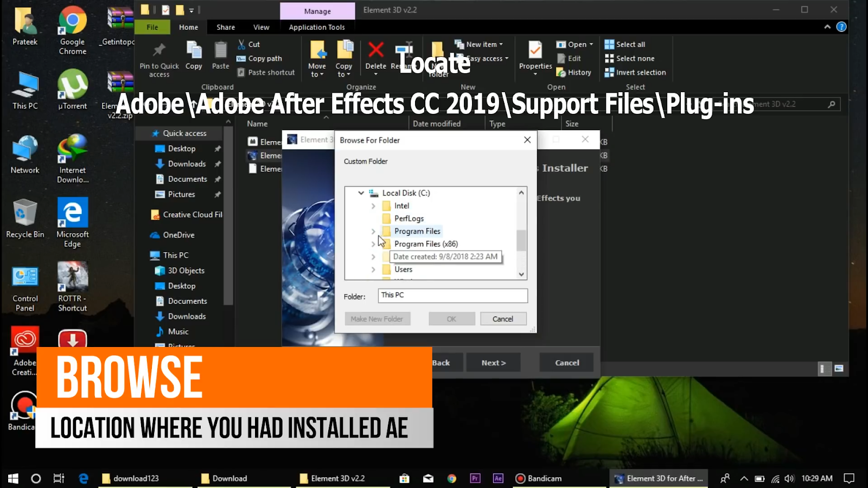
Task: Expand the Users folder node
Action: [373, 269]
